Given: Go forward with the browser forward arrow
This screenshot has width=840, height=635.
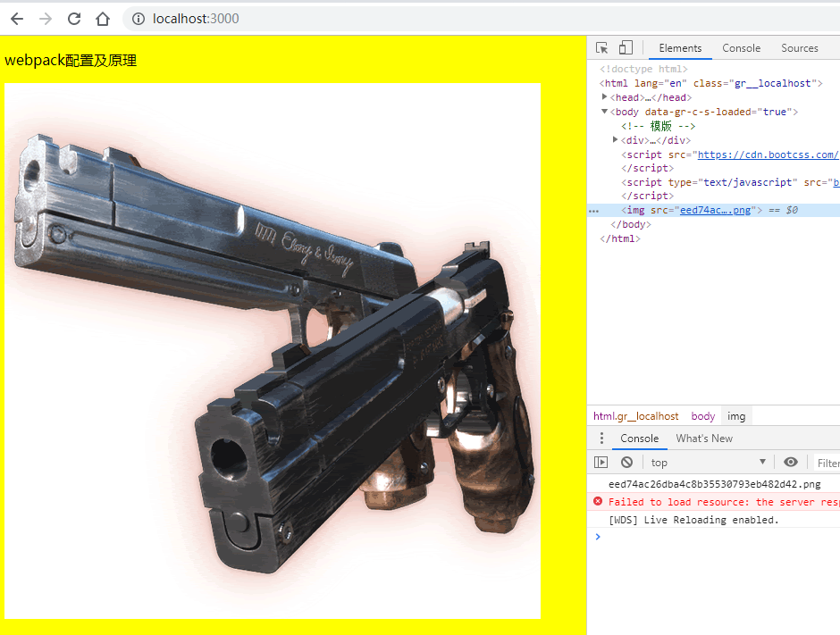Looking at the screenshot, I should (46, 19).
